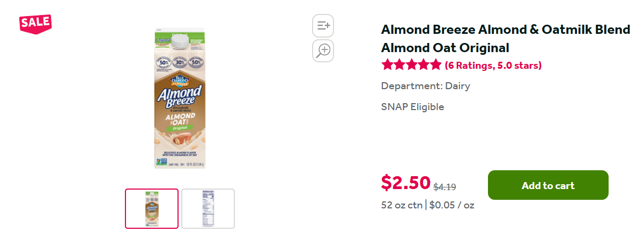Screen dimensions: 644x246
Task: Show the nutrition facts thumbnail image
Action: coord(208,208)
